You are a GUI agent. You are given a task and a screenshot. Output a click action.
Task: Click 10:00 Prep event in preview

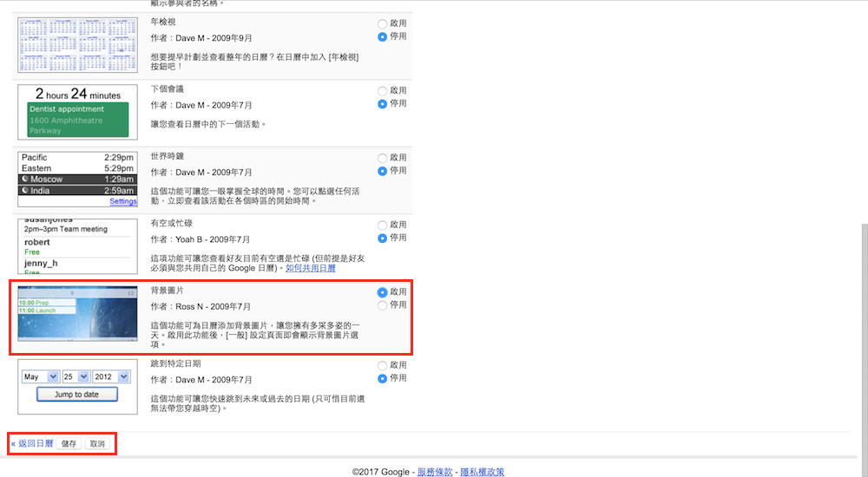tap(47, 303)
